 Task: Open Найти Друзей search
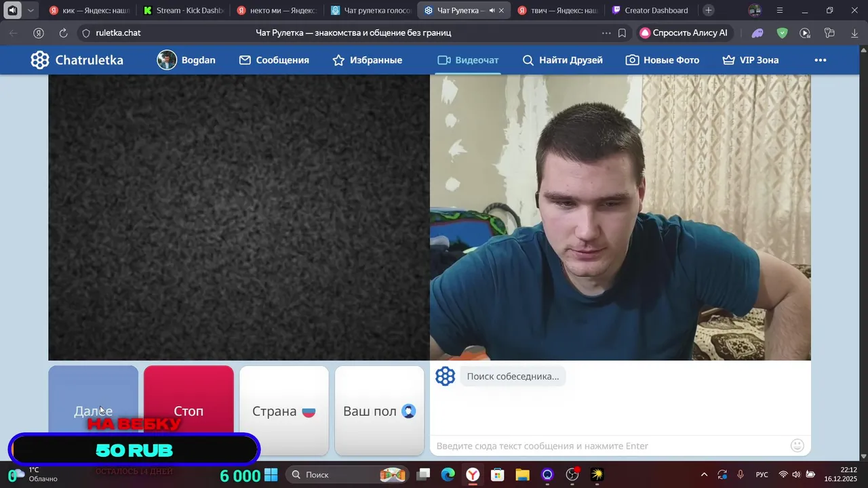[x=563, y=60]
